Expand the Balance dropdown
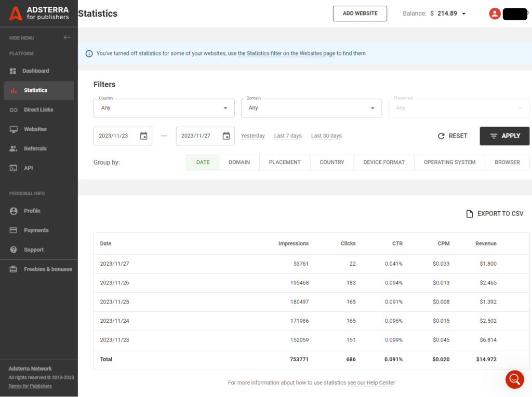Viewport: 532px width, 397px height. click(x=464, y=13)
